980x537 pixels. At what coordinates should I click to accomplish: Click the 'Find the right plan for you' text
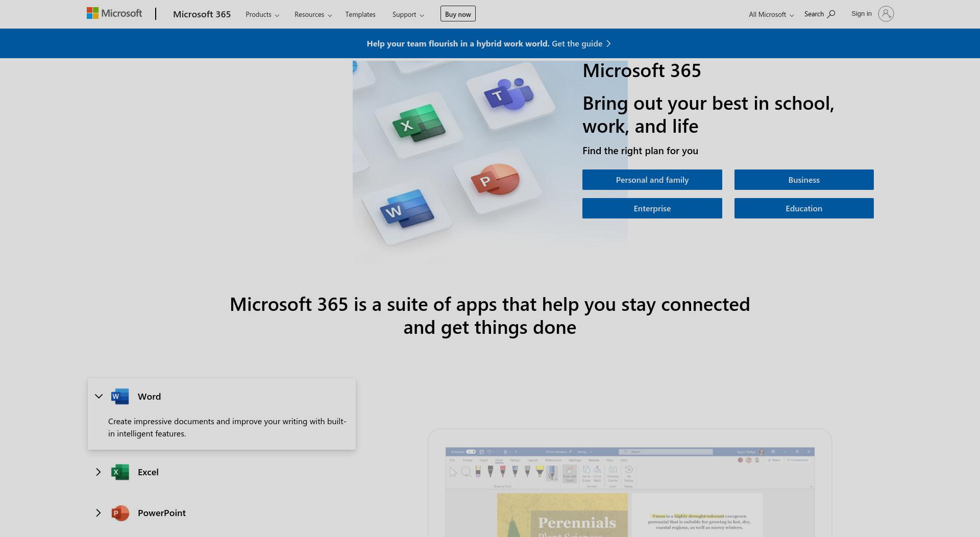[640, 151]
